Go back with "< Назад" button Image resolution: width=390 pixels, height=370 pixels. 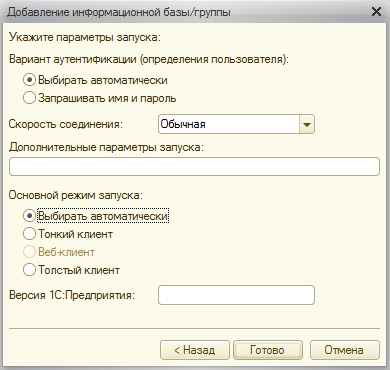pyautogui.click(x=195, y=350)
